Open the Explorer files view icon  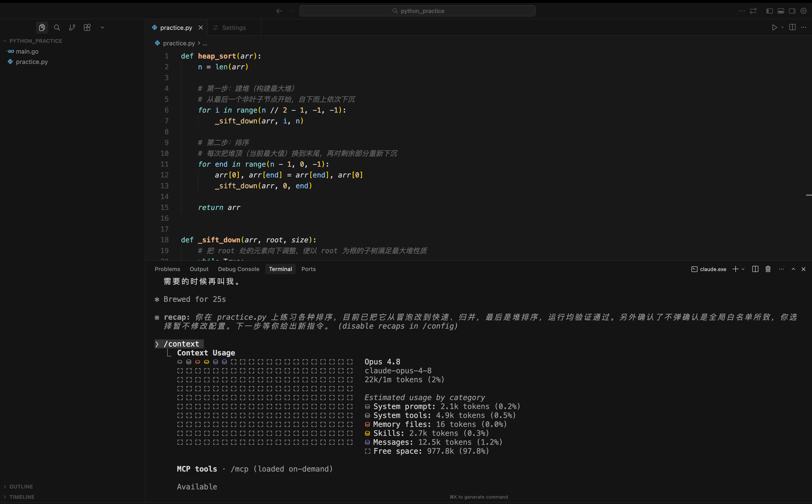42,27
